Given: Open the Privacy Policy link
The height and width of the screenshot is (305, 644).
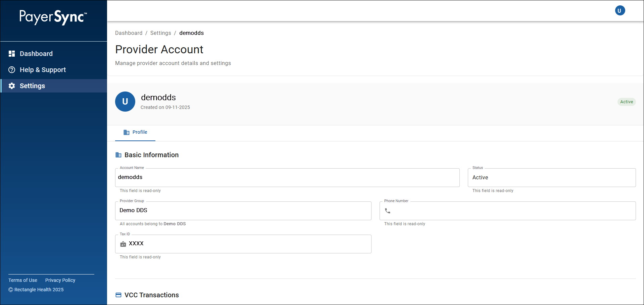Looking at the screenshot, I should click(x=60, y=280).
